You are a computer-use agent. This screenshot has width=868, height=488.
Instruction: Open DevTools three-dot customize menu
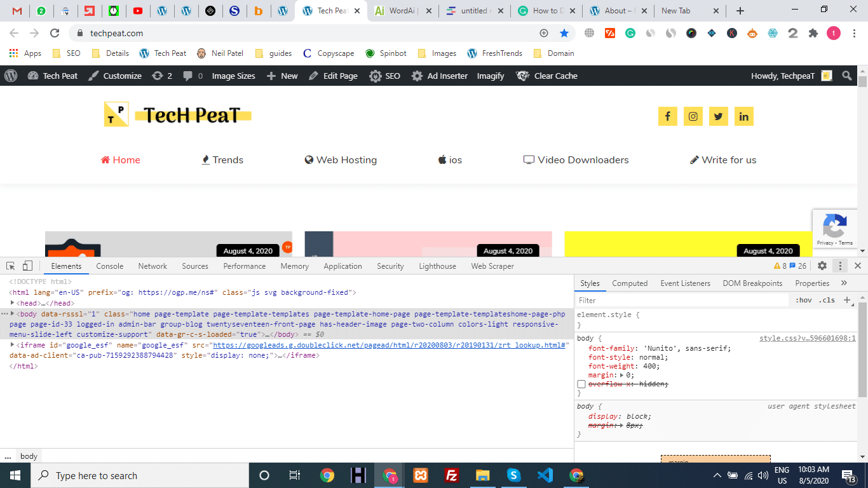tap(841, 266)
